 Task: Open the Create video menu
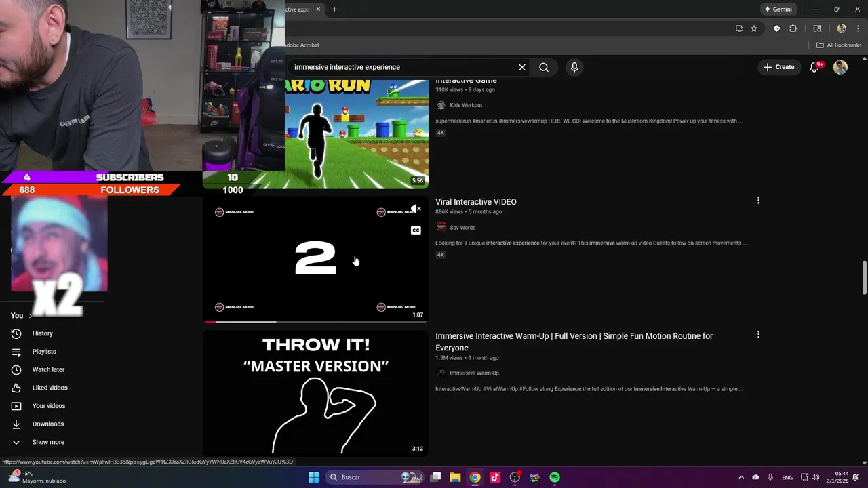point(778,67)
